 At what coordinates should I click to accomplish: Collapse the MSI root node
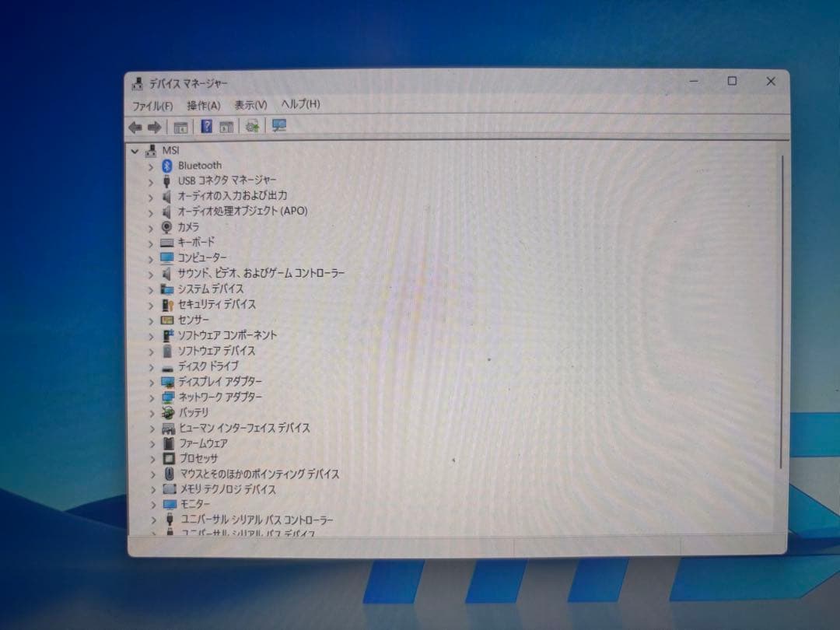[x=135, y=151]
